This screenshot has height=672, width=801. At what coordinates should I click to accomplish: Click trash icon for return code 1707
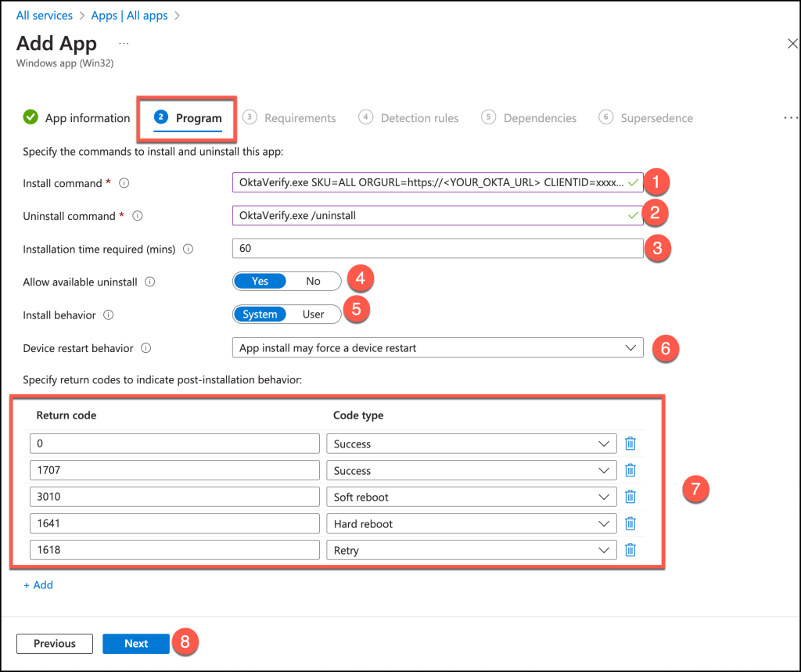630,470
